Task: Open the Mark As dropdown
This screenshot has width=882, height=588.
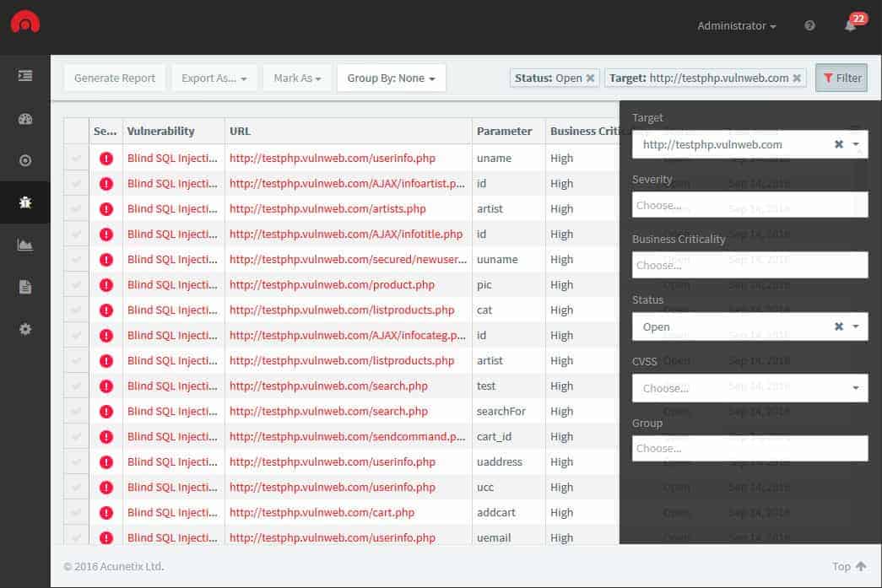Action: click(297, 78)
